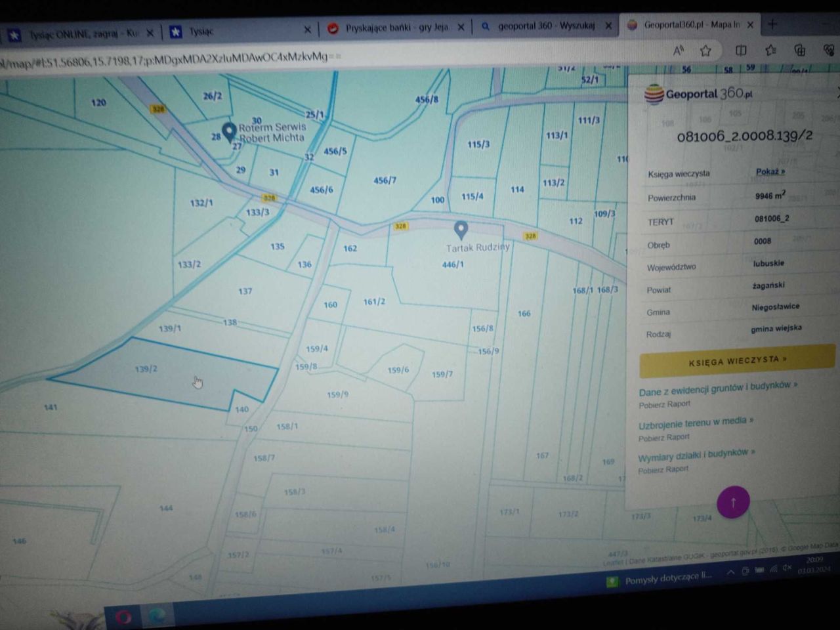
Task: Close the Tysiąc tab
Action: pyautogui.click(x=307, y=30)
